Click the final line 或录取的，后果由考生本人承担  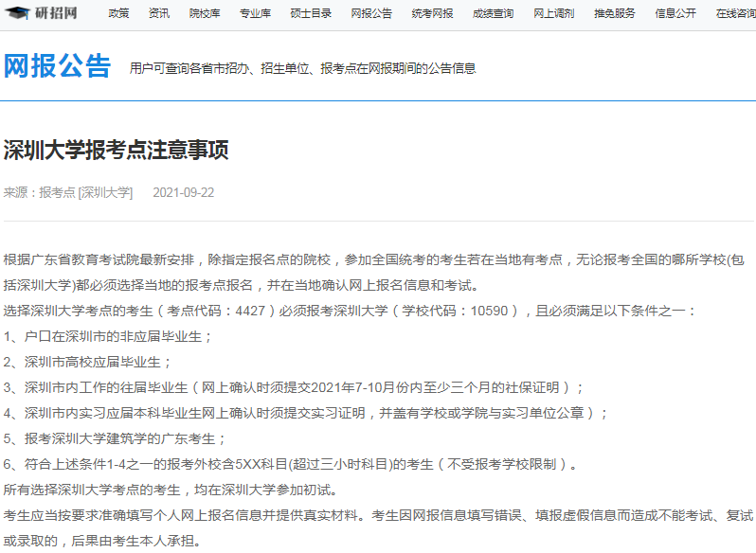pos(102,541)
